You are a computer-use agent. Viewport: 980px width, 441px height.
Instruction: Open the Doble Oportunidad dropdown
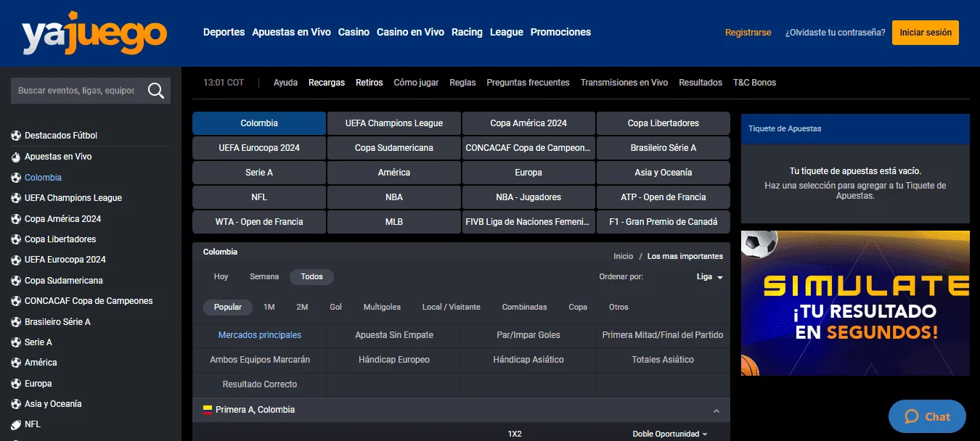point(670,434)
